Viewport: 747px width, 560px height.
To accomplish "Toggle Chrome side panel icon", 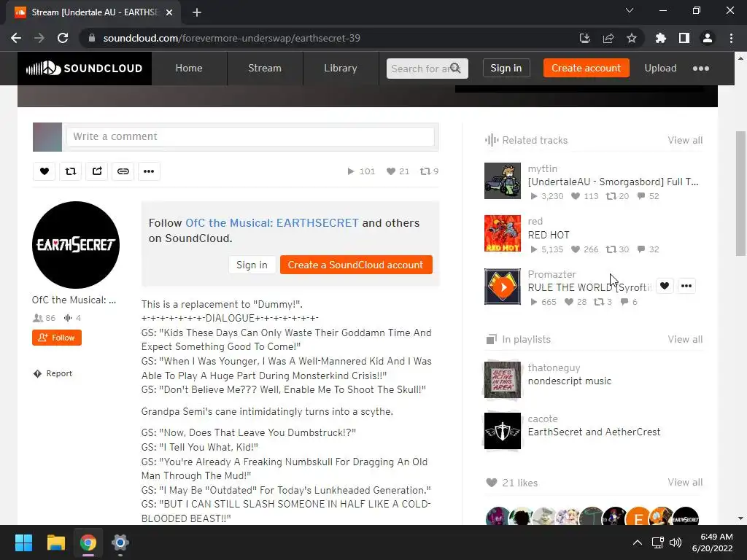I will pyautogui.click(x=684, y=38).
